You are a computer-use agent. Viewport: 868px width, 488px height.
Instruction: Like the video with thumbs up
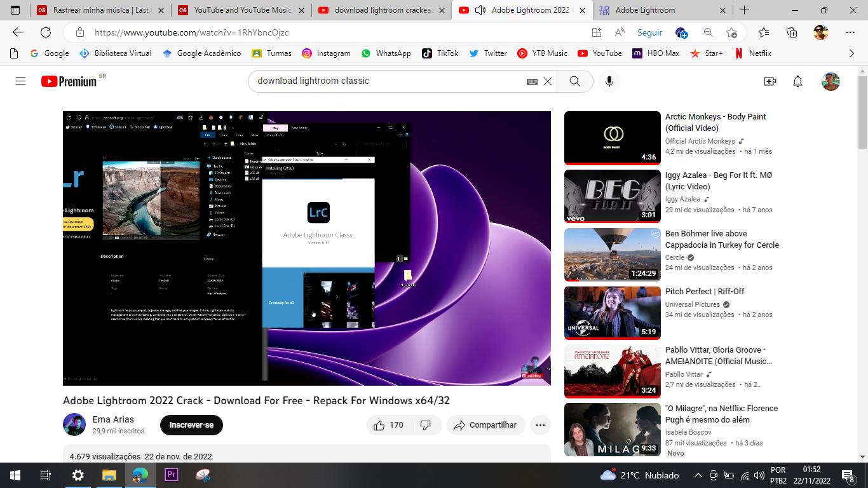tap(388, 425)
